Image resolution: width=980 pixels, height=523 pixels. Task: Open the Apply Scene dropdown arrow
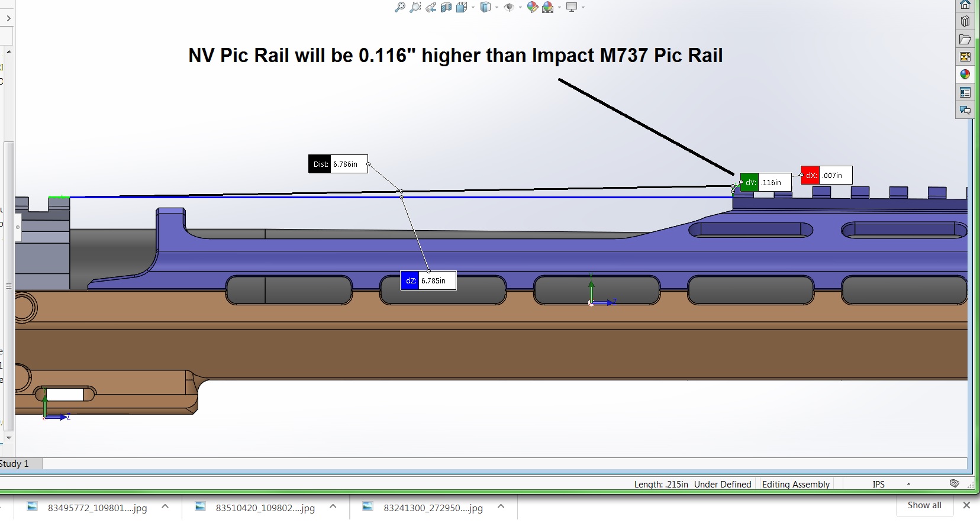pyautogui.click(x=559, y=8)
